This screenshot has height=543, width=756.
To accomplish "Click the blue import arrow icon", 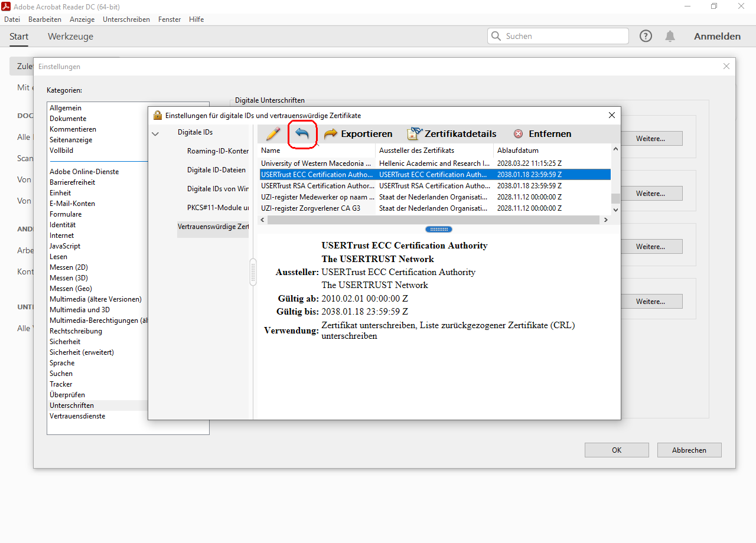I will coord(302,134).
